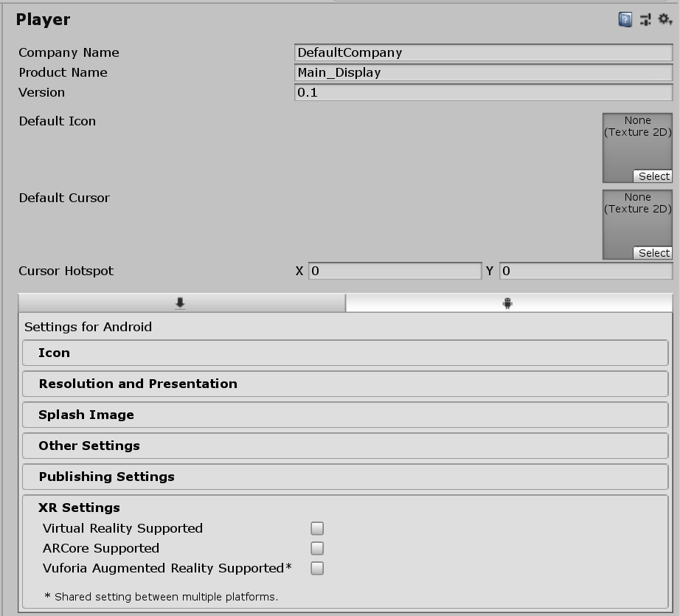Expand the Splash Image section
The height and width of the screenshot is (616, 680).
(345, 415)
